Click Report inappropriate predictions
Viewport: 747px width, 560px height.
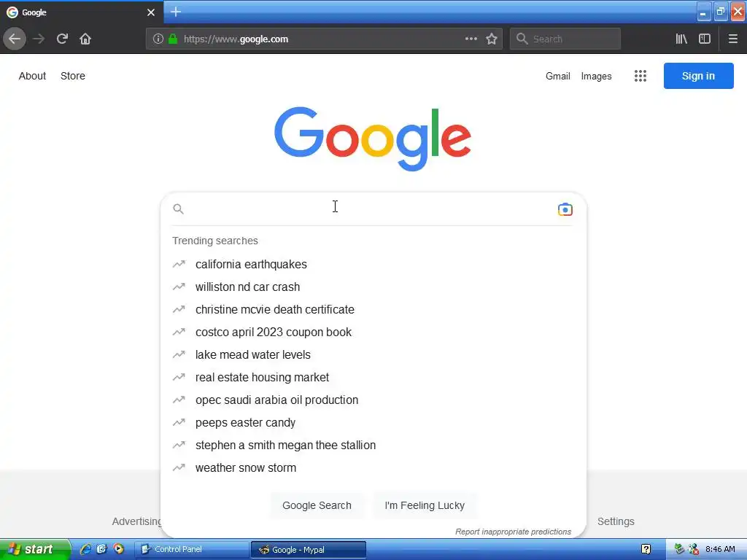point(513,532)
